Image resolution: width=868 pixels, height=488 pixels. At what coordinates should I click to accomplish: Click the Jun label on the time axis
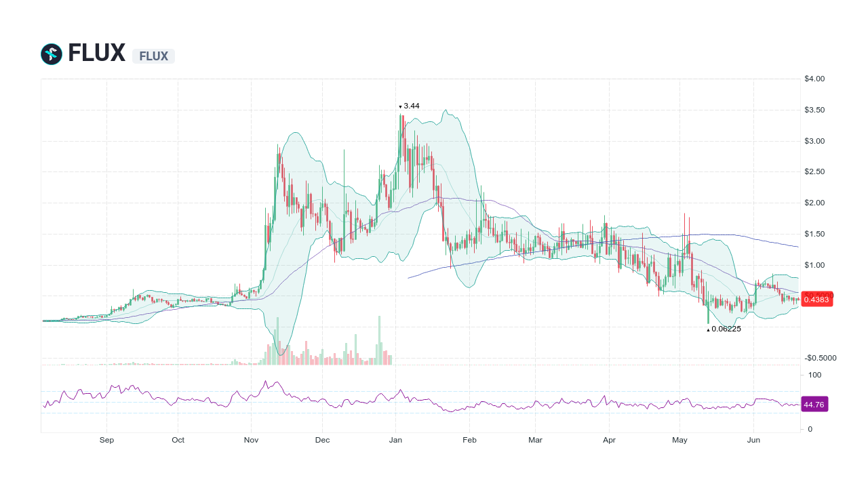(753, 440)
